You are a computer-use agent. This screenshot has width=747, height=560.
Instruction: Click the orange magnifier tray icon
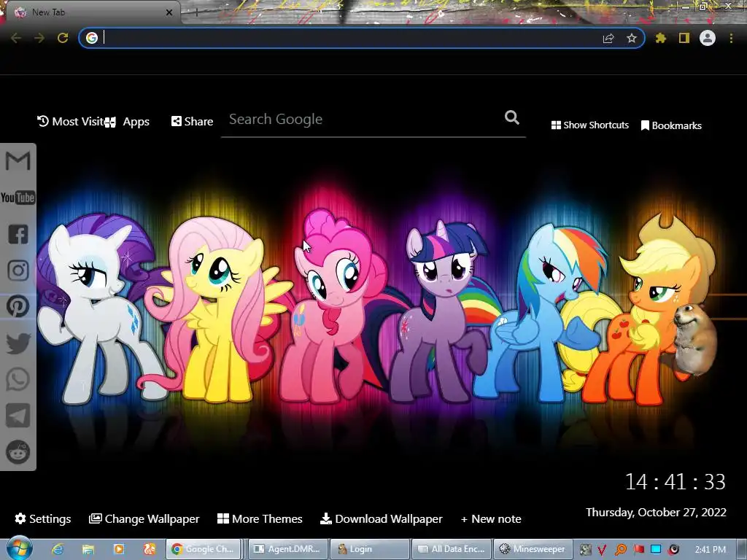coord(621,550)
